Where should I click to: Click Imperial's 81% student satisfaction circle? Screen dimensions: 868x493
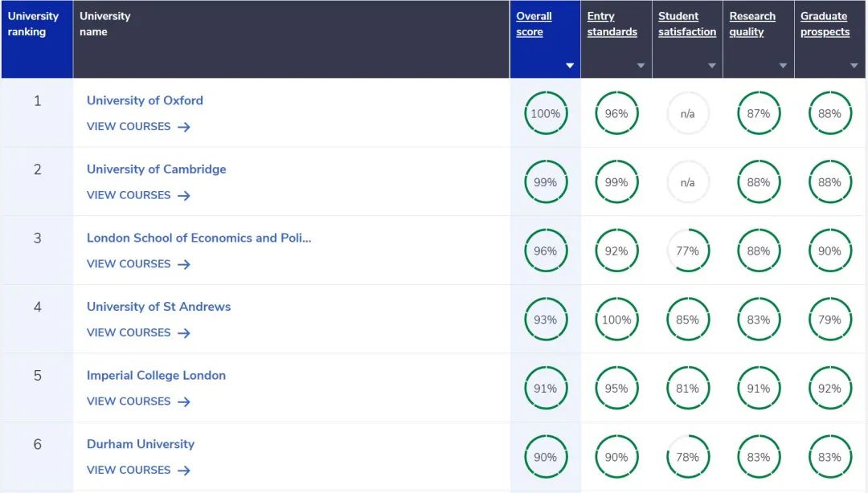pyautogui.click(x=687, y=388)
